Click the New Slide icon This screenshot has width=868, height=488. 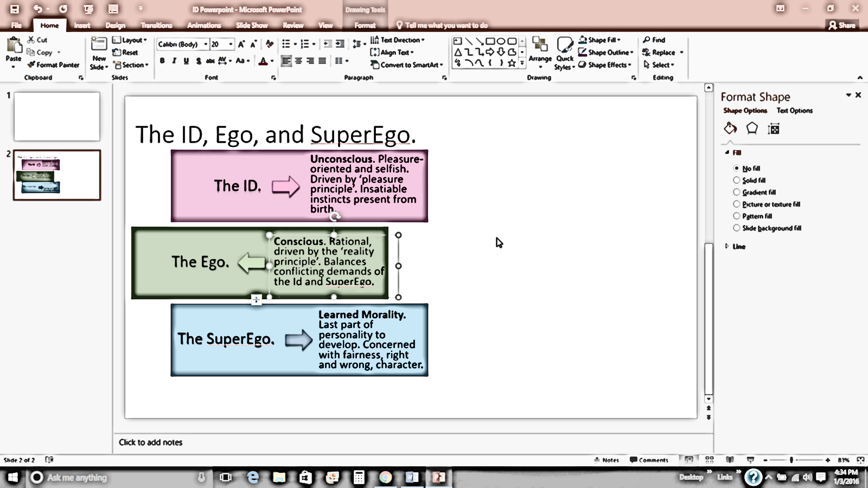click(x=99, y=47)
